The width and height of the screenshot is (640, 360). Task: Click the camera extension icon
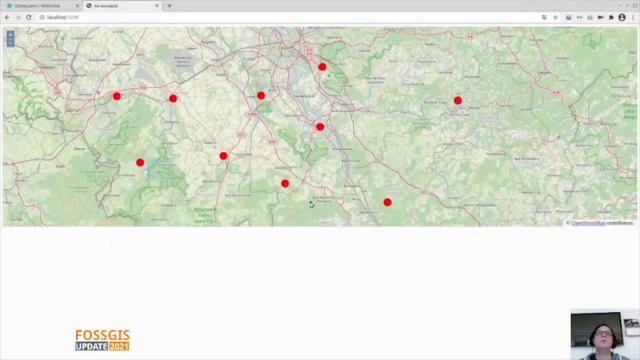point(600,18)
